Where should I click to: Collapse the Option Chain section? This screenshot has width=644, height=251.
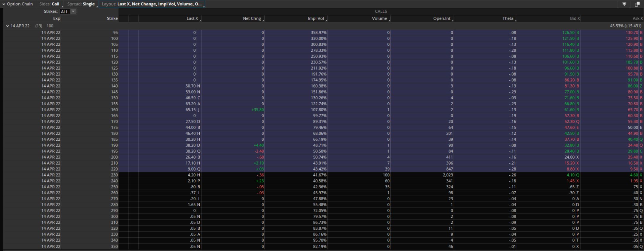coord(4,4)
